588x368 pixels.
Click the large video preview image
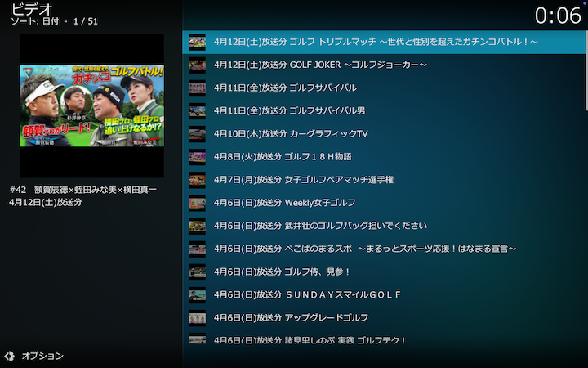[x=91, y=105]
